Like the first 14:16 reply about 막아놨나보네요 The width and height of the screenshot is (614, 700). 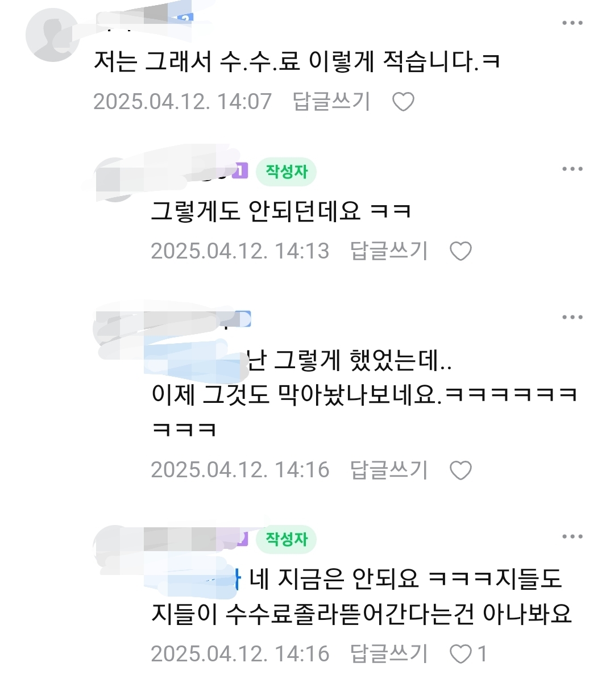[x=460, y=470]
